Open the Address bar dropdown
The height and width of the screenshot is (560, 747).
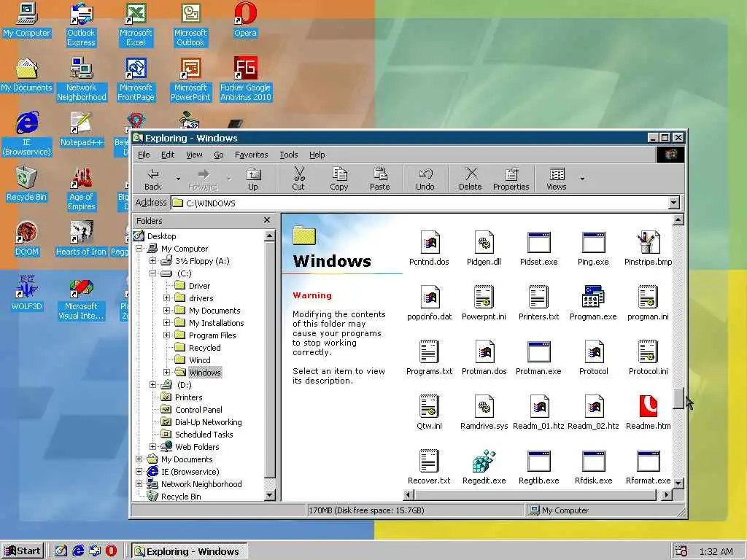tap(673, 203)
